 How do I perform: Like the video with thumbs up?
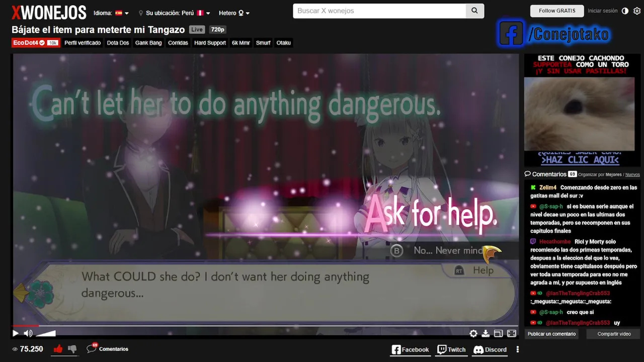point(58,348)
